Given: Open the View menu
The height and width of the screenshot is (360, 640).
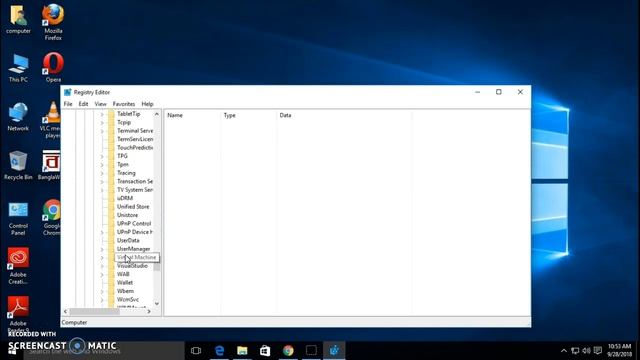Looking at the screenshot, I should point(100,104).
